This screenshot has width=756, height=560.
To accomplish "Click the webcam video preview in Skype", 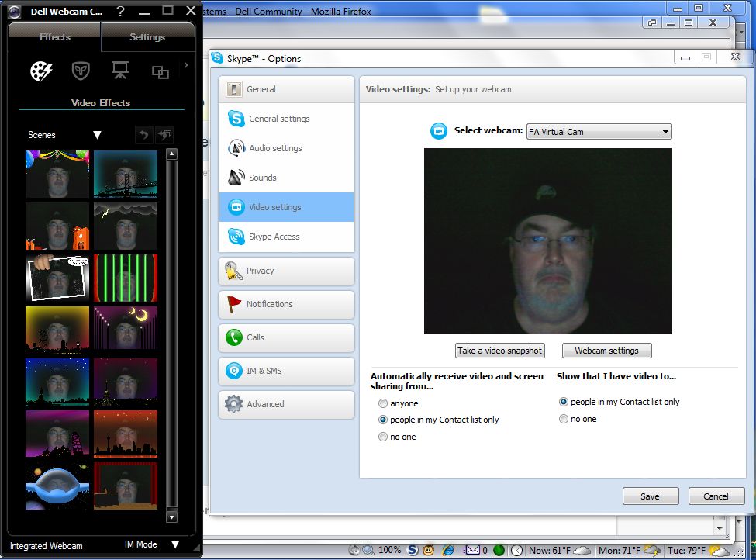I will pyautogui.click(x=547, y=241).
